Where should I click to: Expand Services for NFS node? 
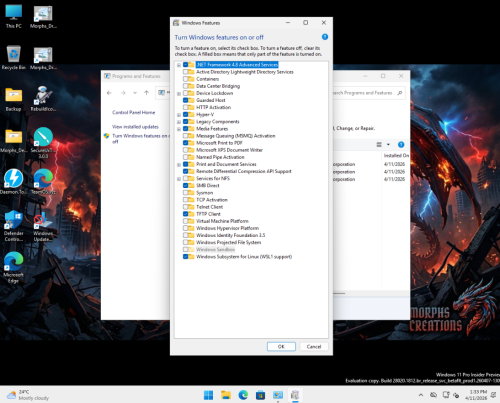[x=179, y=179]
